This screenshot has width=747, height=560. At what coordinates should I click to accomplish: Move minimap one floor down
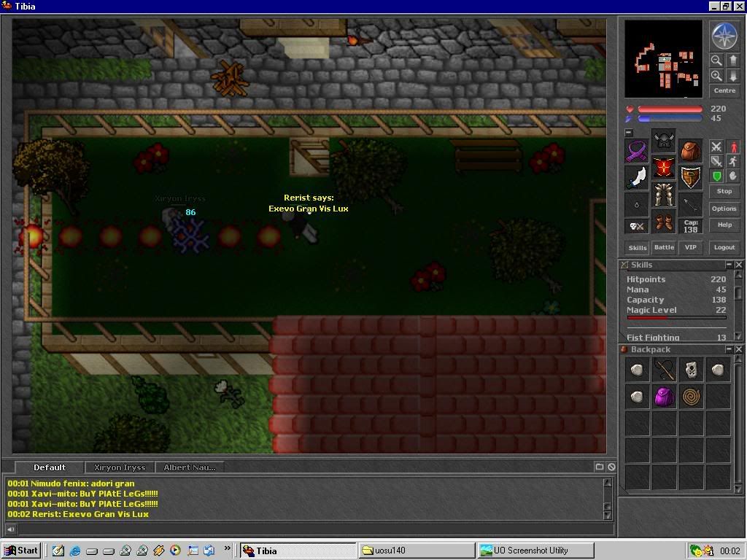732,76
